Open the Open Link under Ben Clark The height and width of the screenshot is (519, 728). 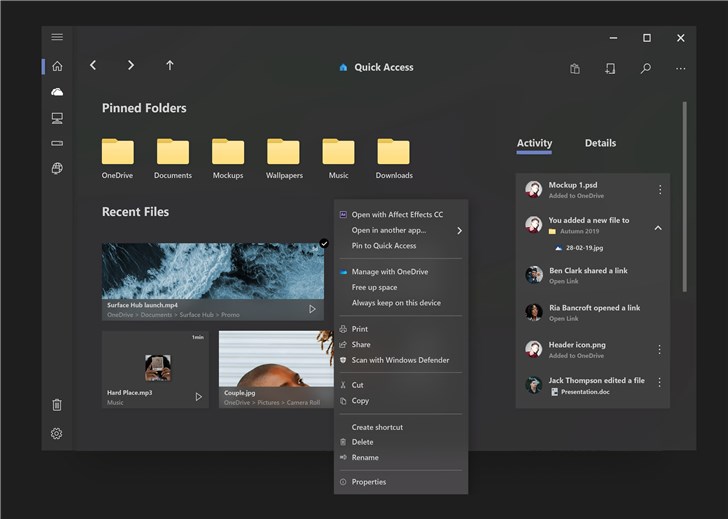[x=563, y=281]
